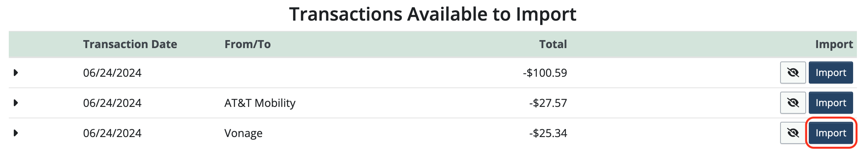868x155 pixels.
Task: Click the Total column header
Action: (553, 44)
